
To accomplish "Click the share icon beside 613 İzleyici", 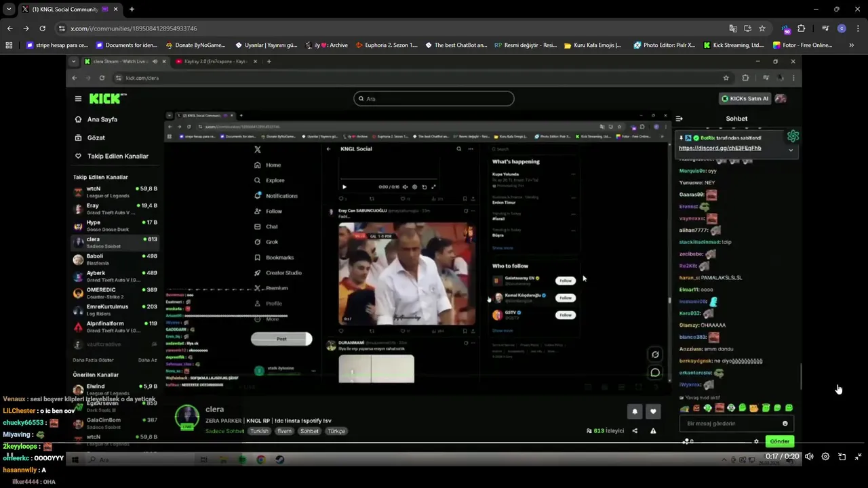I will coord(635,430).
